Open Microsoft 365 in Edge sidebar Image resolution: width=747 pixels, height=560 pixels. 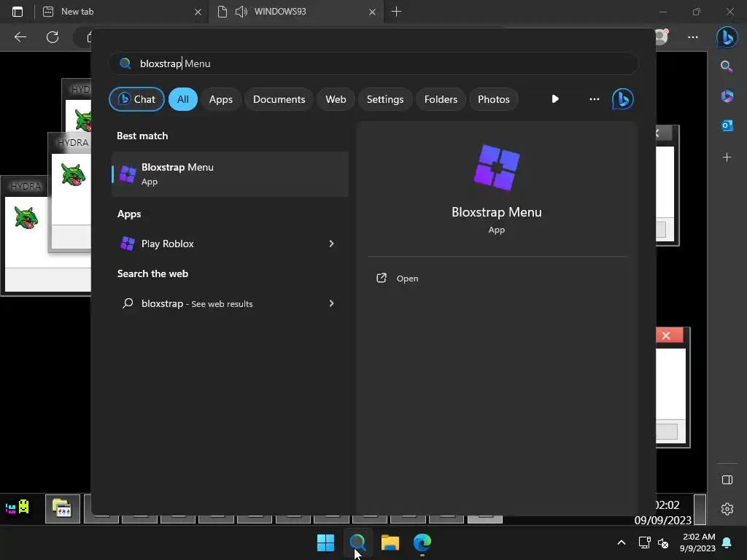tap(727, 96)
